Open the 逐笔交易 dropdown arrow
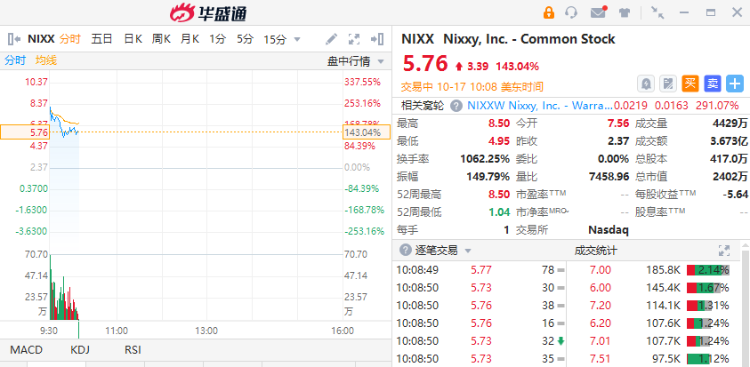Viewport: 750px width, 367px height. [468, 251]
